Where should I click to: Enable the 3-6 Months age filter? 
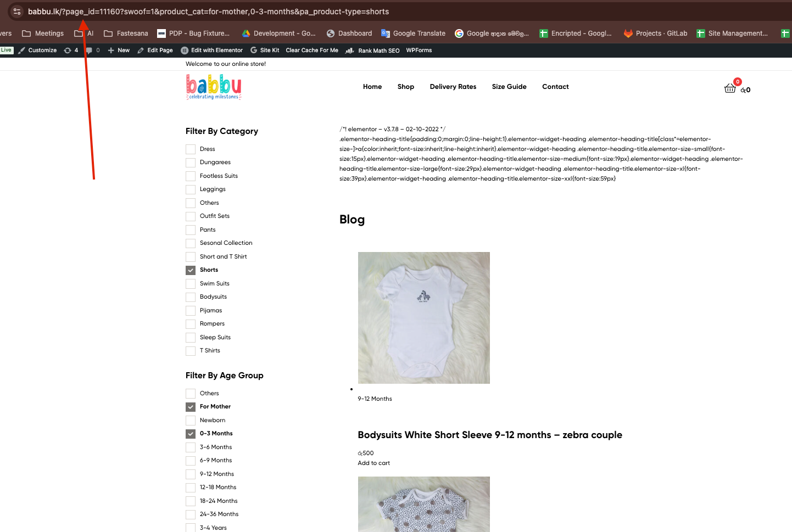click(191, 447)
